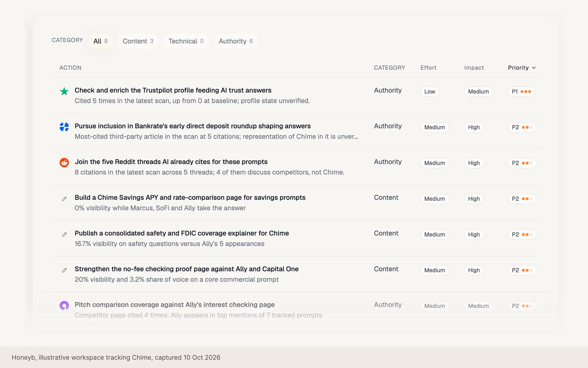Open Check and enrich the Trustpilot profile action
This screenshot has height=368, width=588.
pyautogui.click(x=173, y=90)
